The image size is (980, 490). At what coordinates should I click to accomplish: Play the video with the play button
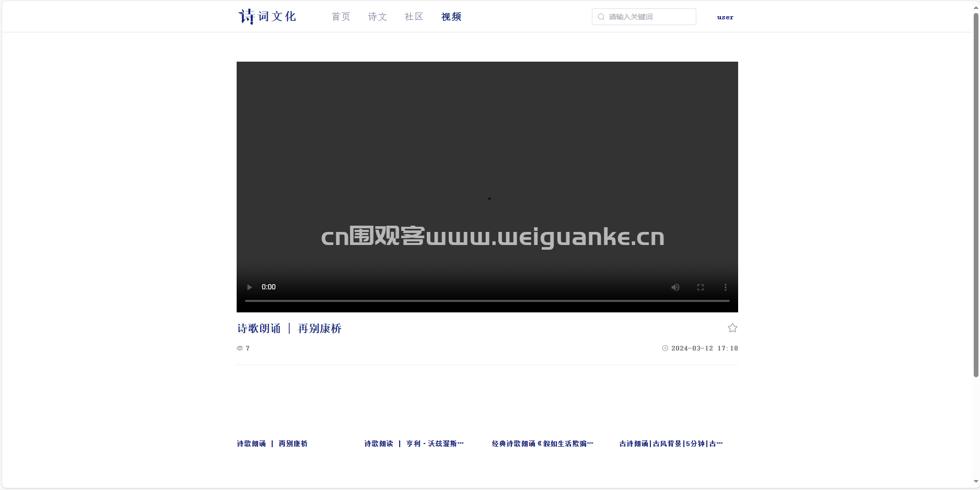point(249,287)
